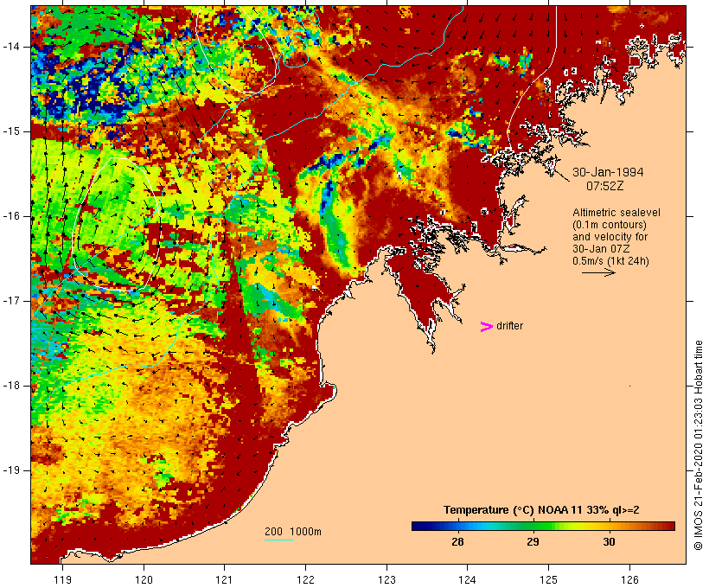Viewport: 709px width, 588px height.
Task: Click longitude axis label 125
Action: [x=548, y=579]
